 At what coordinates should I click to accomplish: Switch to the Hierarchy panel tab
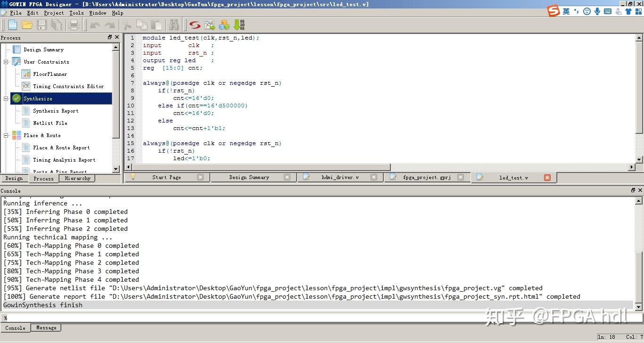[77, 179]
